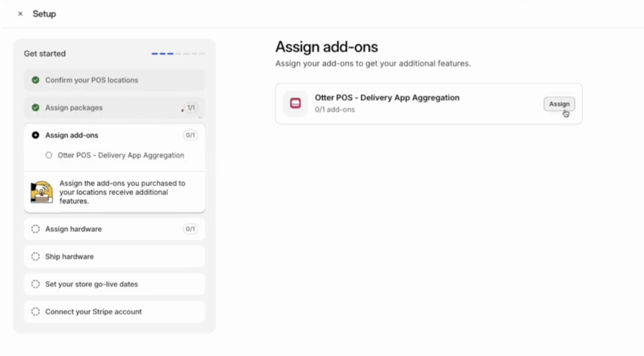Screen dimensions: 644x356
Task: Click the green checkmark beside Assign packages
Action: coord(36,107)
